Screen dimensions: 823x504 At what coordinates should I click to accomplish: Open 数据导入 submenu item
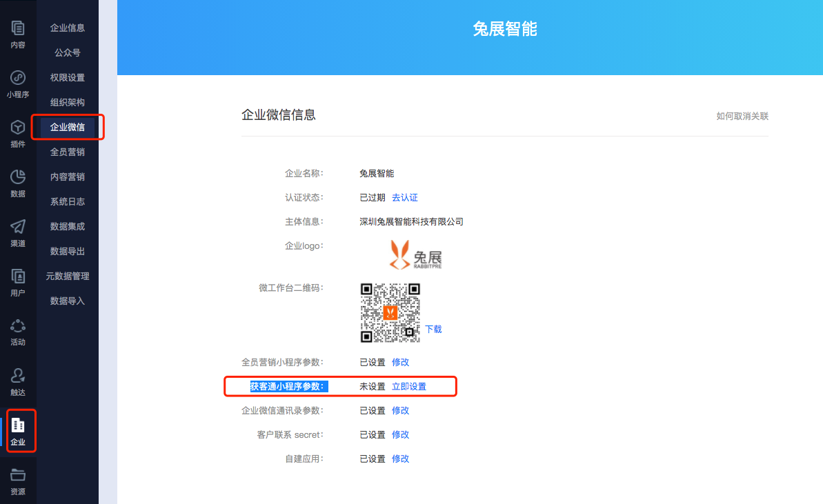[67, 301]
